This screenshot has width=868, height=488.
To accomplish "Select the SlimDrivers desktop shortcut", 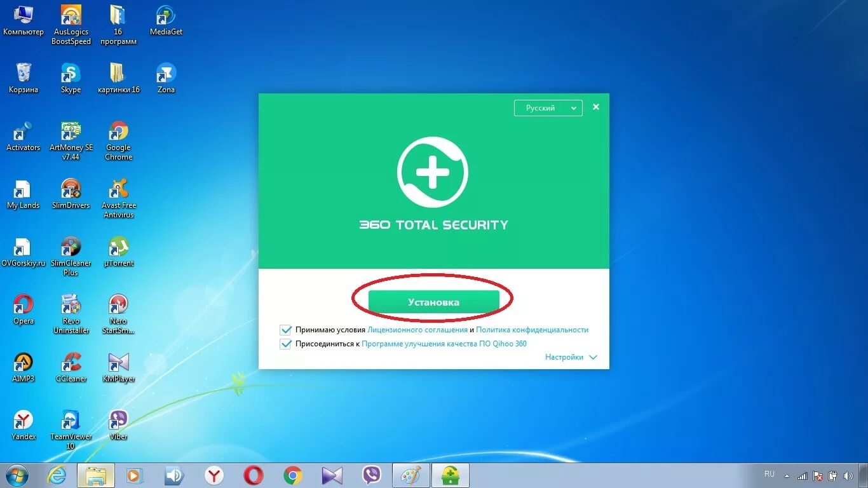I will coord(71,194).
